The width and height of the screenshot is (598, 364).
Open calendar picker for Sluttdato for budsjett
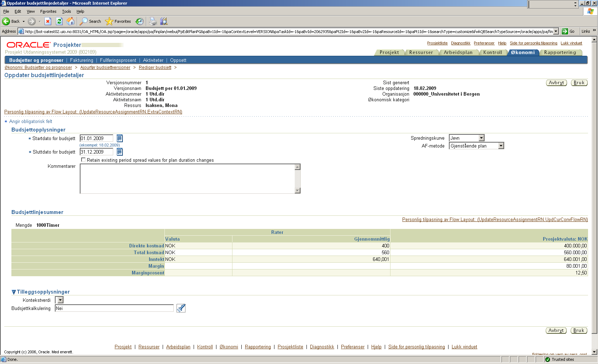tap(120, 152)
